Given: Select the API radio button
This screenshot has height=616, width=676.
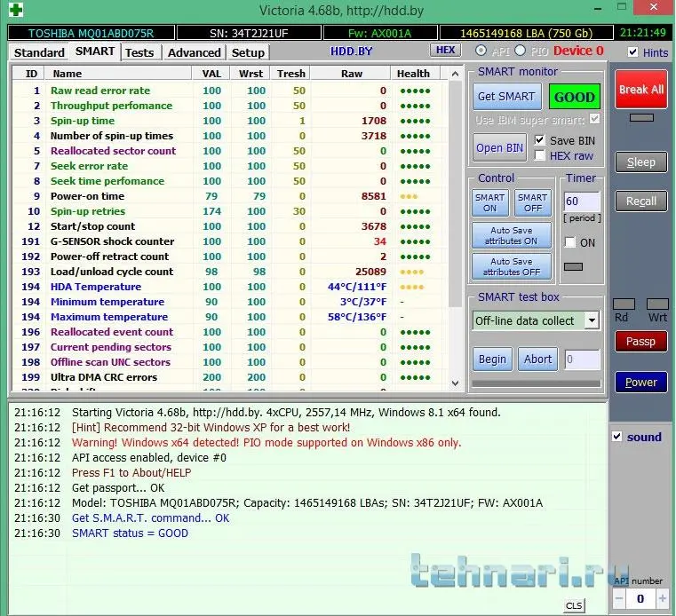Looking at the screenshot, I should click(x=481, y=51).
